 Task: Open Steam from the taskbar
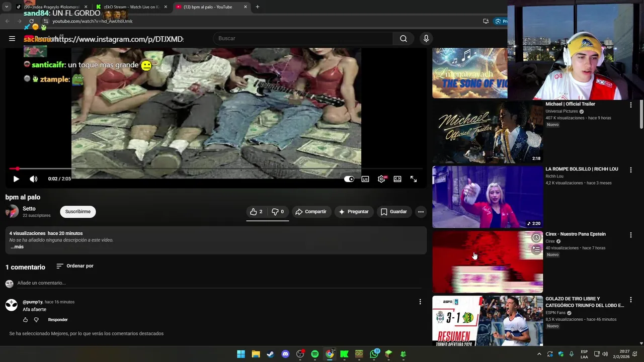coord(270,354)
